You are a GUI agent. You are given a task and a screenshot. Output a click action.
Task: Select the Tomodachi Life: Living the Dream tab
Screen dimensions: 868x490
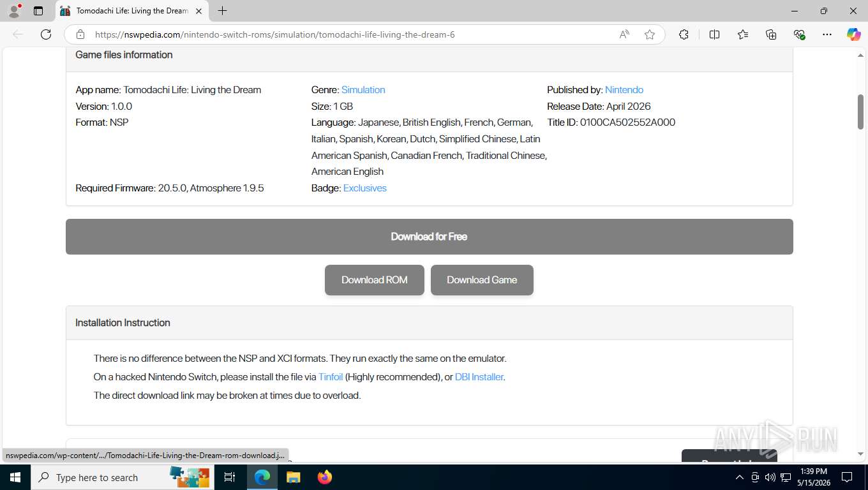tap(132, 11)
